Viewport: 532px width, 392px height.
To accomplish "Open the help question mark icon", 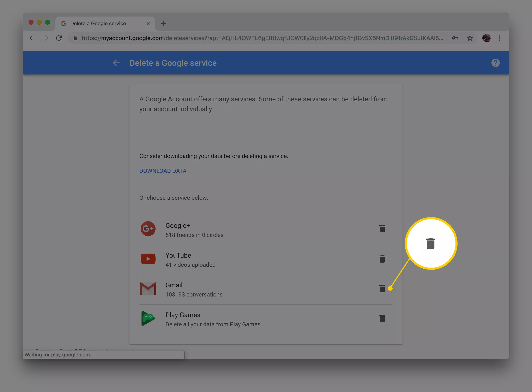I will [x=495, y=63].
